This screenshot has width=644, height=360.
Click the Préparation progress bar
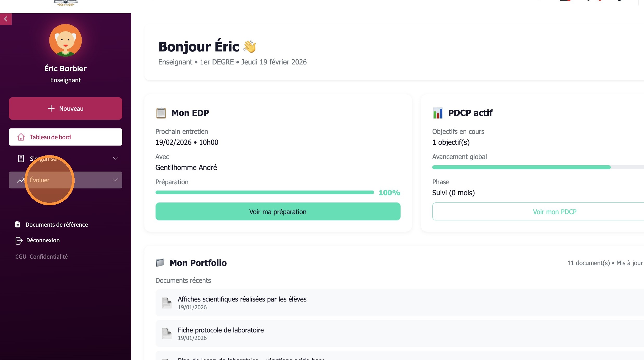(265, 192)
